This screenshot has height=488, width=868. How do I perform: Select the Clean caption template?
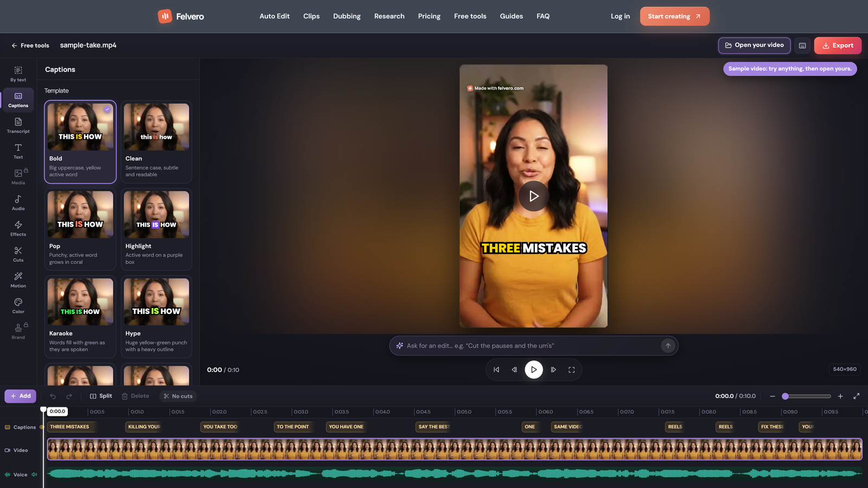tap(156, 142)
